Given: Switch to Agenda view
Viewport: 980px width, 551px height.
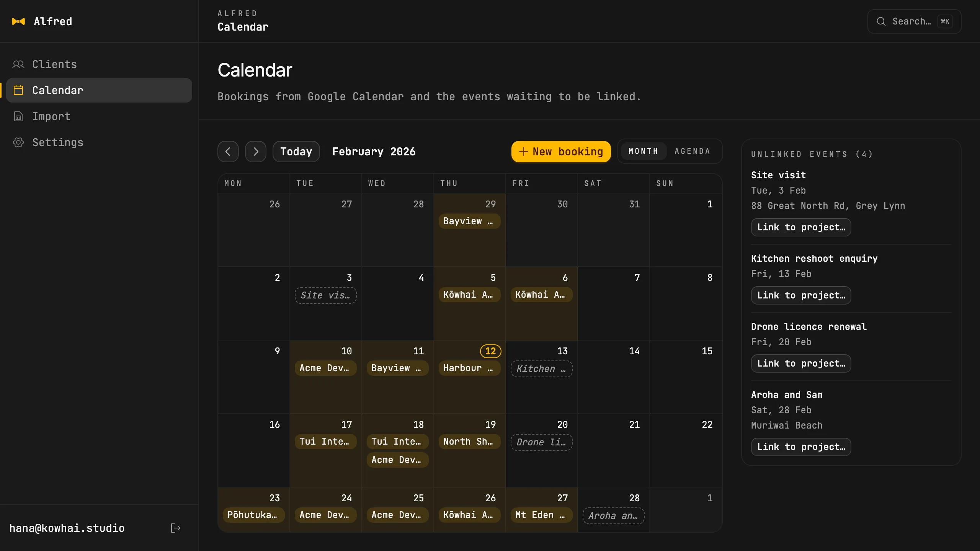Looking at the screenshot, I should tap(693, 151).
